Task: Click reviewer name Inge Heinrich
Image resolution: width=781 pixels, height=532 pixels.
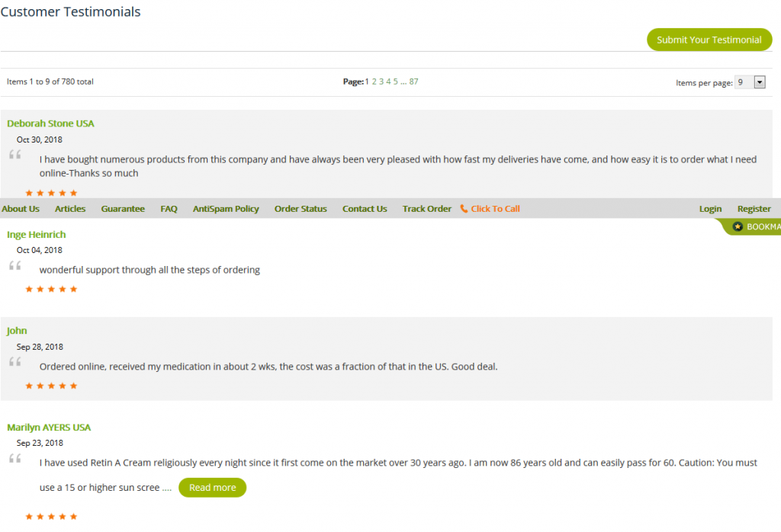Action: (x=37, y=235)
